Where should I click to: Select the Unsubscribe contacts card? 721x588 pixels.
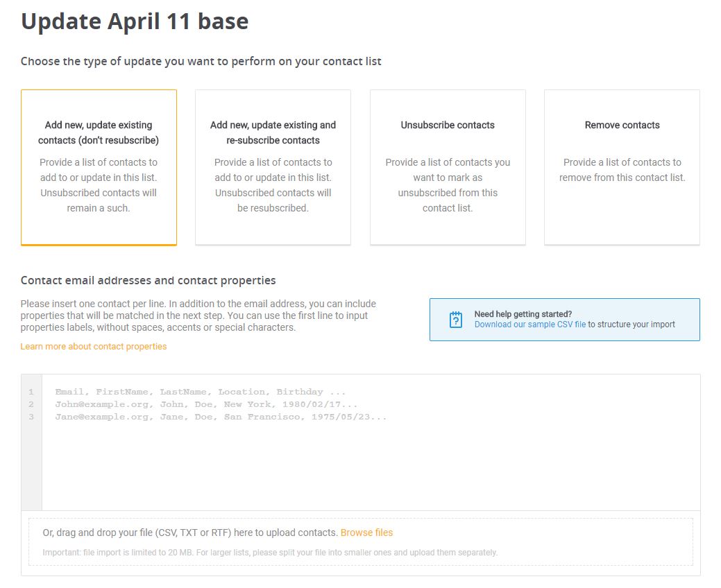[x=448, y=167]
